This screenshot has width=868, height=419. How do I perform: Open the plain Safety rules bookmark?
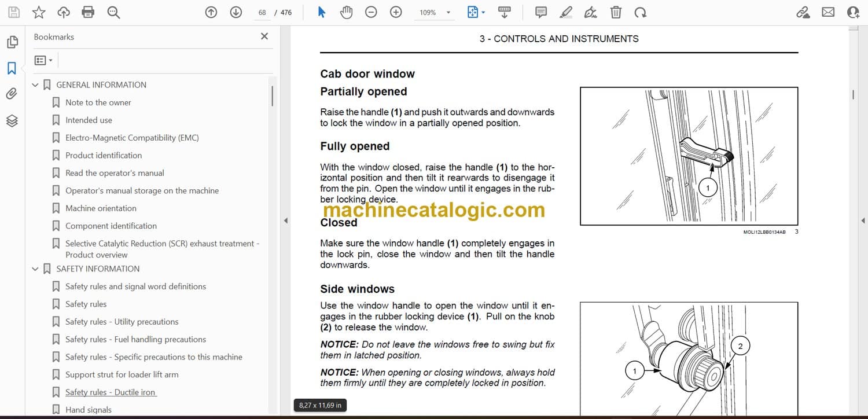pos(86,304)
